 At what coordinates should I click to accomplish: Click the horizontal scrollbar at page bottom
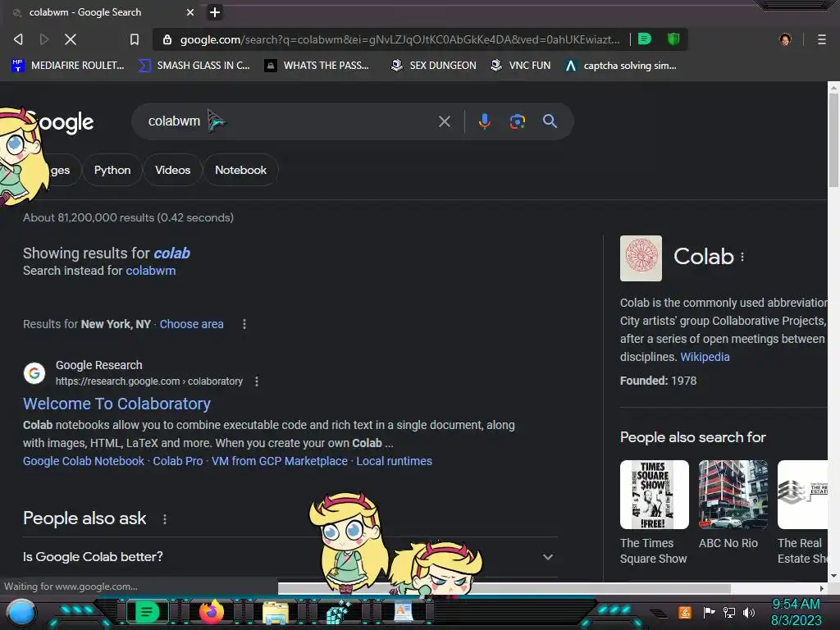[x=504, y=588]
